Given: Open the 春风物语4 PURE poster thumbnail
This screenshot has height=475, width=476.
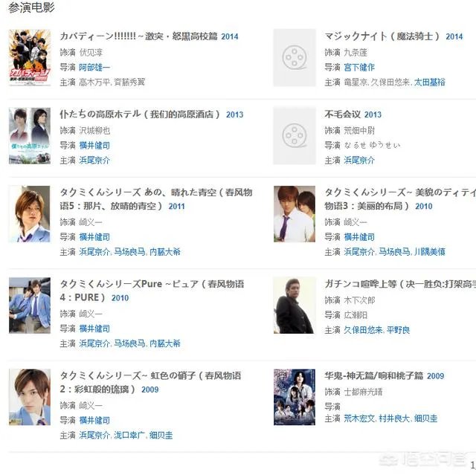Looking at the screenshot, I should 30,306.
